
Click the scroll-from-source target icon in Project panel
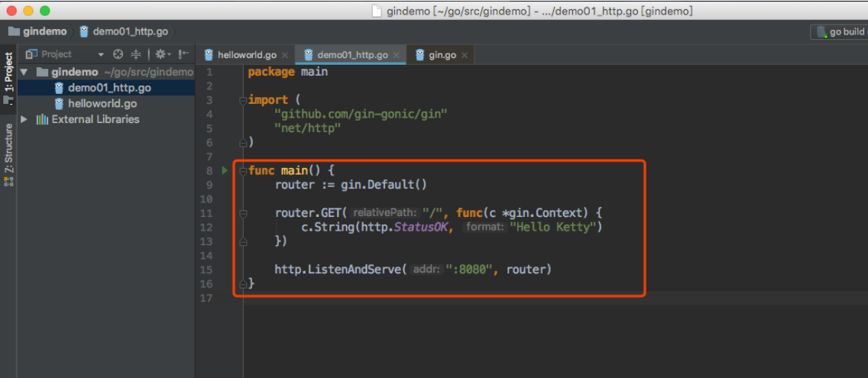click(x=118, y=54)
